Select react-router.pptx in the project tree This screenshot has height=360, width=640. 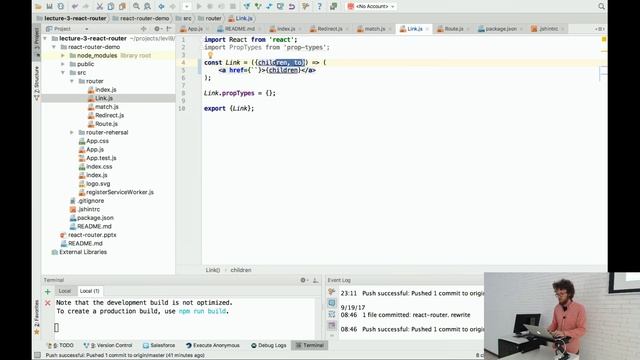(x=92, y=235)
